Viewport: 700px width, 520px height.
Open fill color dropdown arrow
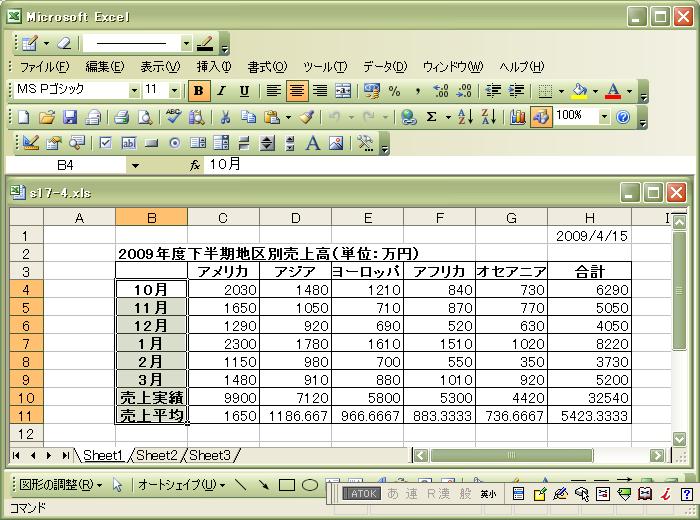pos(595,91)
